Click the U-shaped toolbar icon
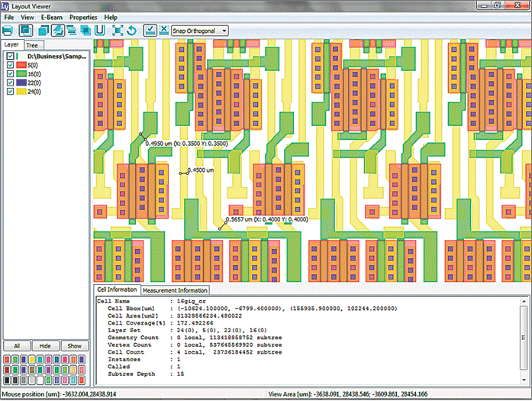Viewport: 532px width, 401px height. pos(99,31)
